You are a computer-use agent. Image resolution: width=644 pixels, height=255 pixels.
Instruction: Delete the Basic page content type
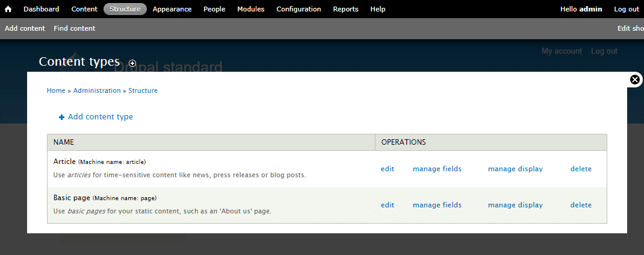click(581, 205)
